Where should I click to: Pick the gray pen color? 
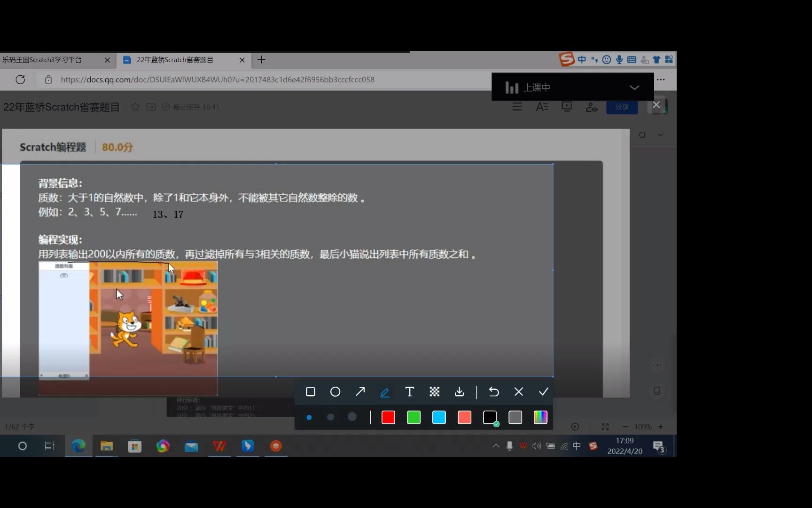point(515,417)
